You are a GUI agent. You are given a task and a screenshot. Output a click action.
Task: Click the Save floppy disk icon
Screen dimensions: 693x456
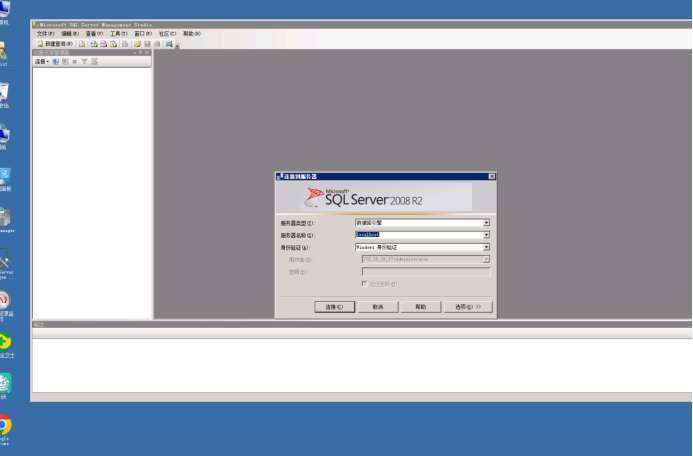click(147, 44)
